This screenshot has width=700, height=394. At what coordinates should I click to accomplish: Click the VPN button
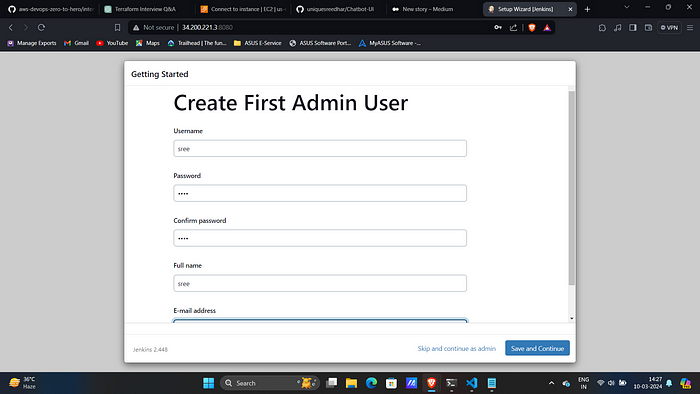click(x=669, y=27)
